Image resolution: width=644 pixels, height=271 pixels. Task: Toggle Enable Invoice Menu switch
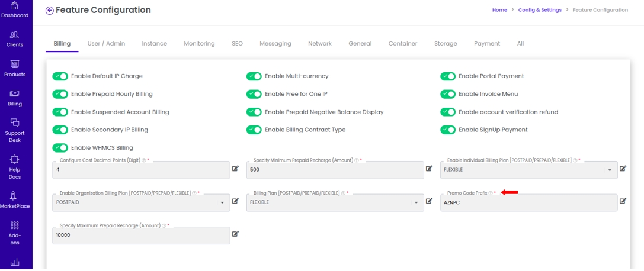(x=448, y=94)
